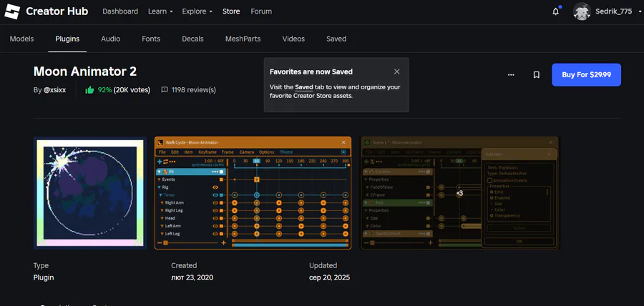Expand the Learn dropdown menu
This screenshot has height=306, width=644.
pyautogui.click(x=160, y=11)
